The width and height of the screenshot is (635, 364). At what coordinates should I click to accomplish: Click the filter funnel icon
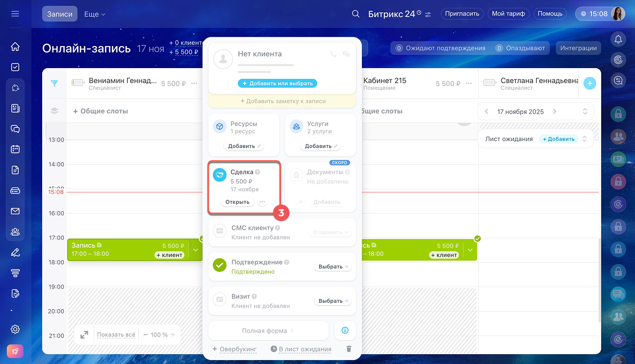54,83
